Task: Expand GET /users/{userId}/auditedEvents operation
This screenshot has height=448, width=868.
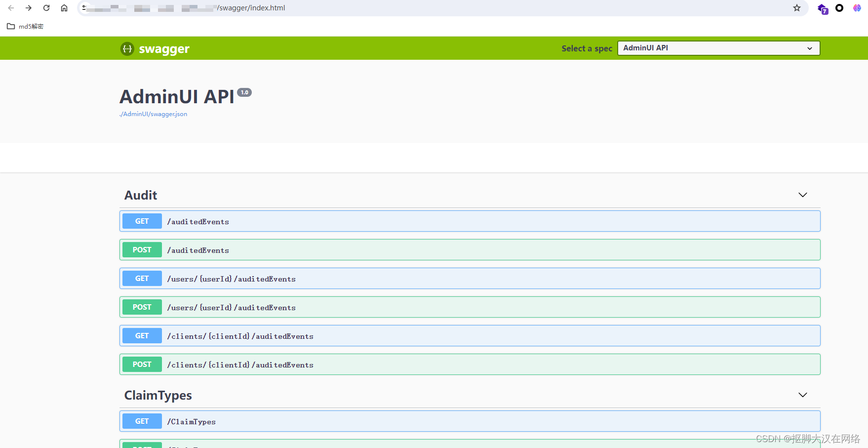Action: [x=470, y=279]
